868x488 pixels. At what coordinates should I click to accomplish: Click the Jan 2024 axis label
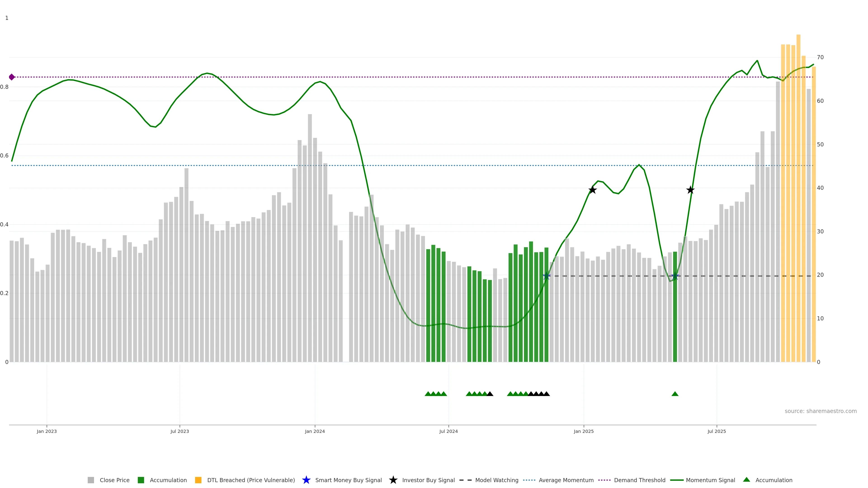(x=315, y=431)
